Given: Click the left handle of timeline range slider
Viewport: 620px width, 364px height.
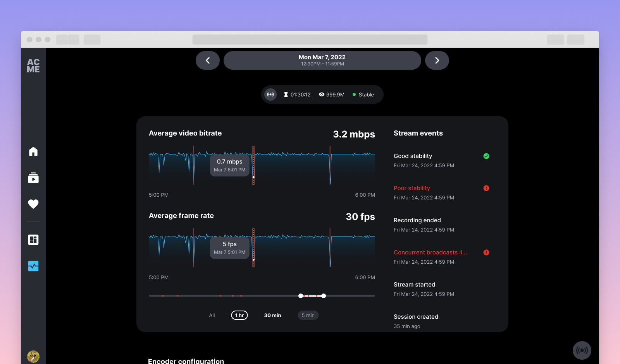Looking at the screenshot, I should pos(301,296).
